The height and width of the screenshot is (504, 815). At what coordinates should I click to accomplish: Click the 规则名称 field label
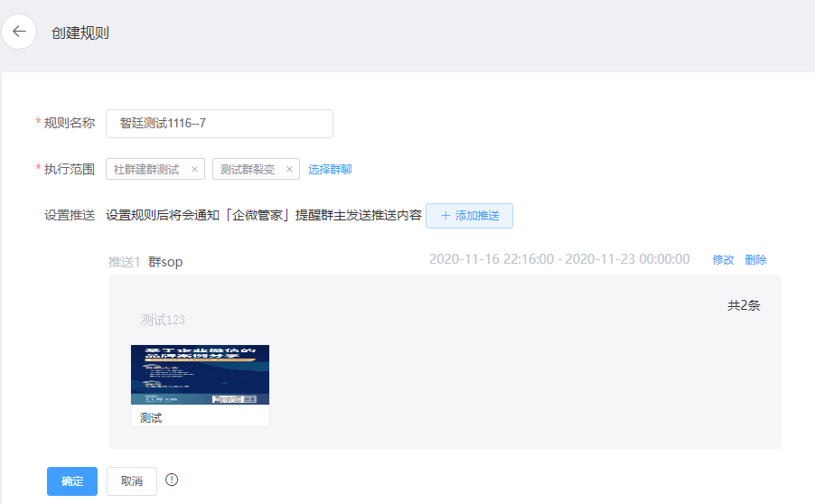tap(70, 123)
